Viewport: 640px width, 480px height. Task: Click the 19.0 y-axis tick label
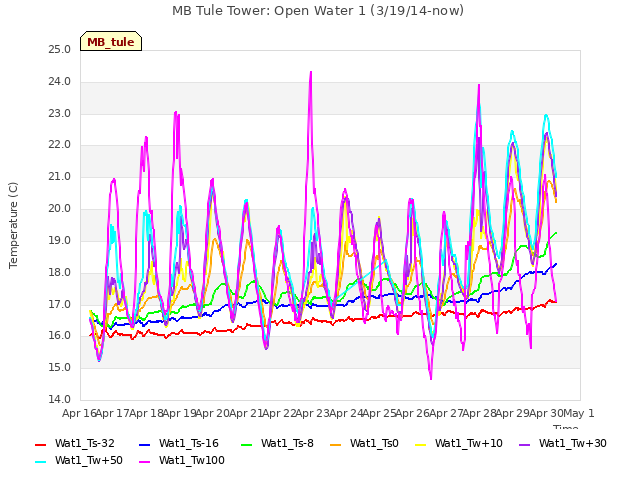pos(60,240)
